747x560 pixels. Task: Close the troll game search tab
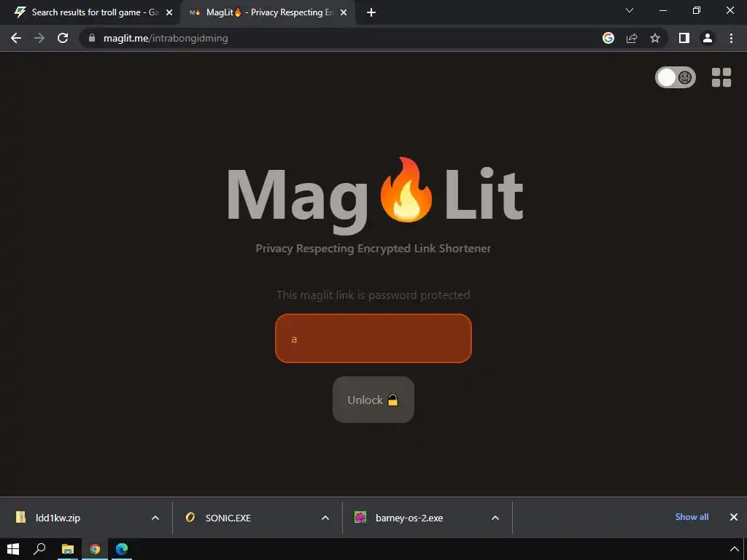[x=169, y=13]
